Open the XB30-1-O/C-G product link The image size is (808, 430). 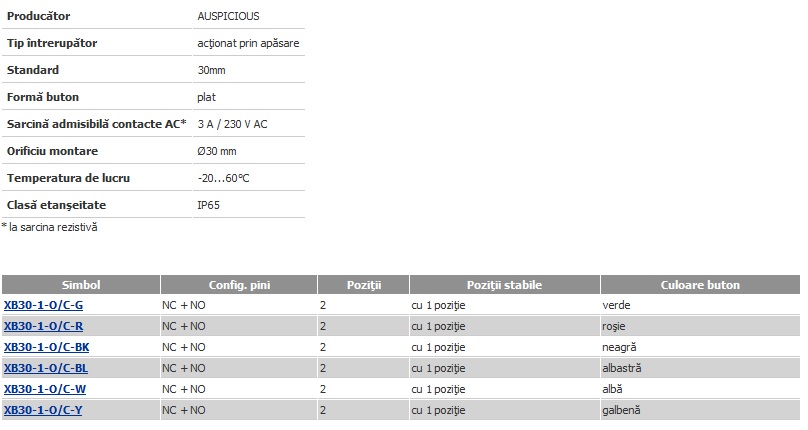(x=43, y=305)
